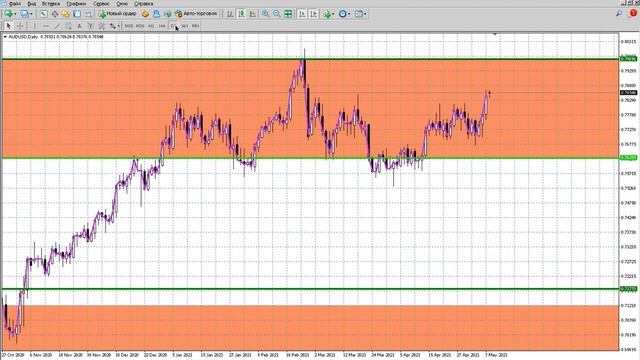
Task: Open the Data Window
Action: pos(55,14)
